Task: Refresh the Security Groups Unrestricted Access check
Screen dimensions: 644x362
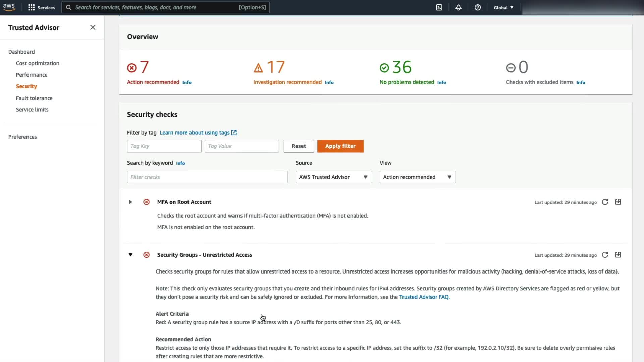Action: (x=605, y=255)
